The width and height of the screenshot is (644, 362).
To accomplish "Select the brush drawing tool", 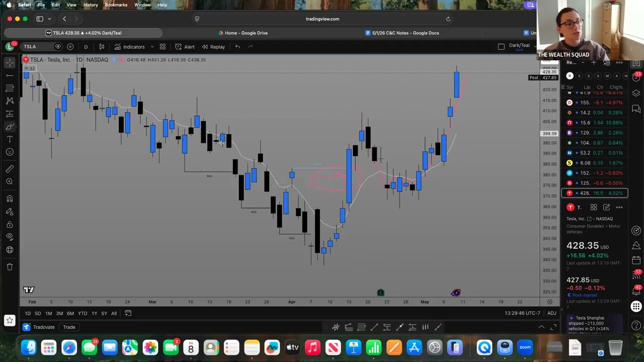I will 10,126.
